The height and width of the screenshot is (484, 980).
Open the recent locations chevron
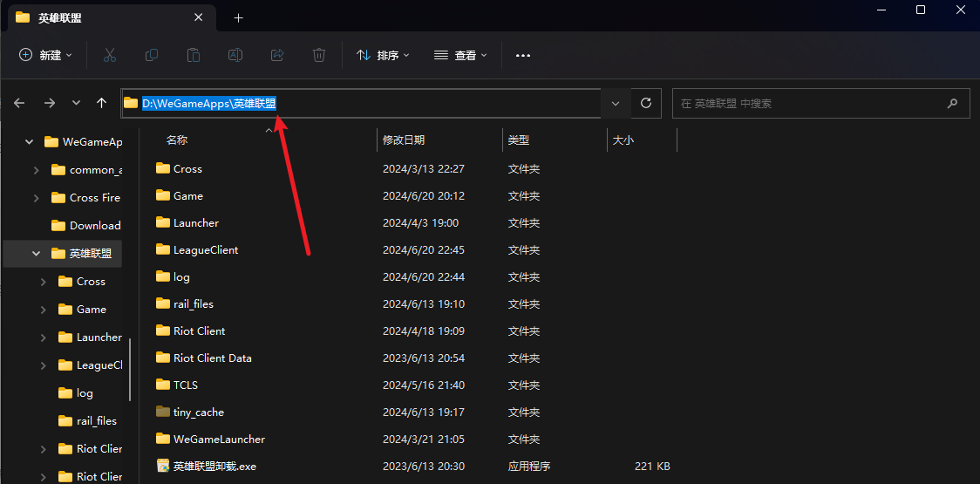pos(76,103)
